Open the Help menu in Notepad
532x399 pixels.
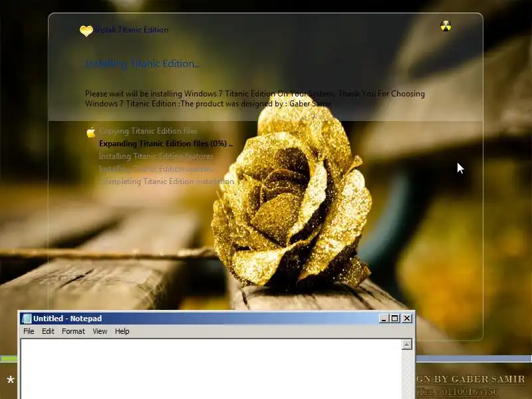[122, 331]
